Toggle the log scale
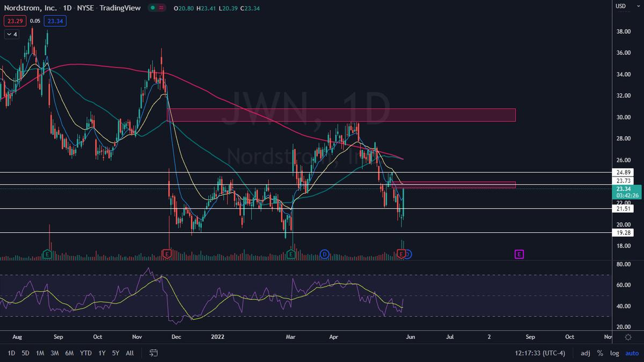Image resolution: width=644 pixels, height=362 pixels. point(614,353)
